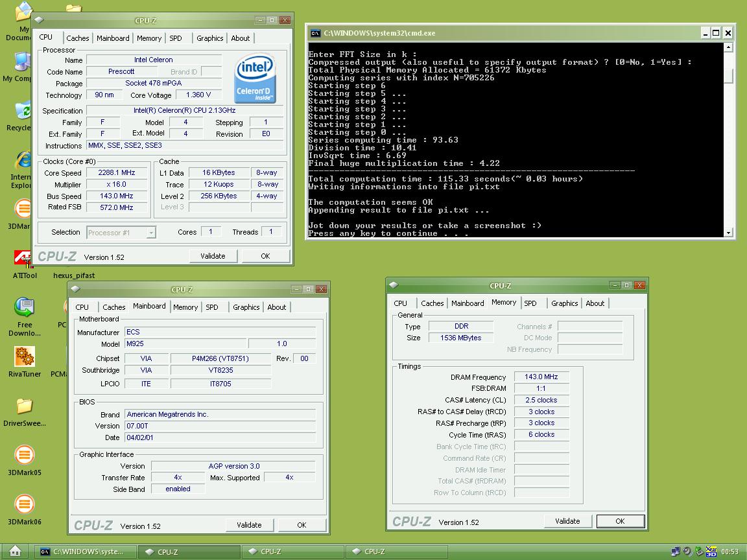Click the Rated FSB 572.0 MHz value
This screenshot has width=747, height=560.
[117, 207]
